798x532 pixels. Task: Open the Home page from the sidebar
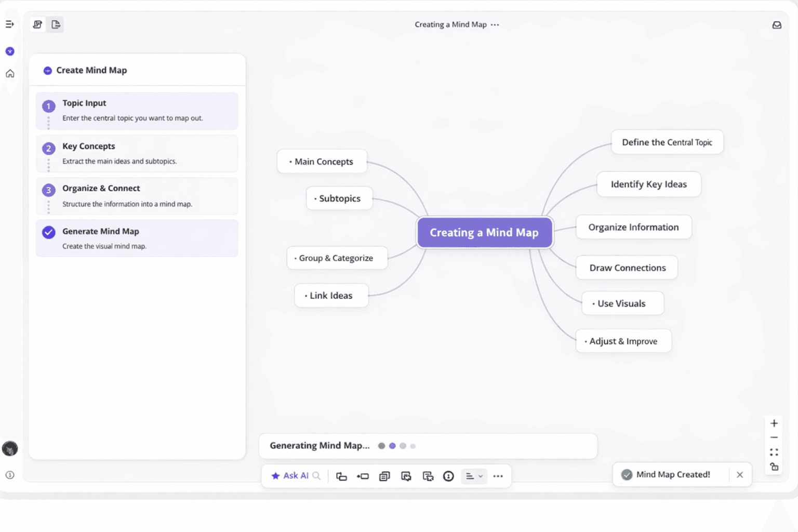[x=10, y=73]
